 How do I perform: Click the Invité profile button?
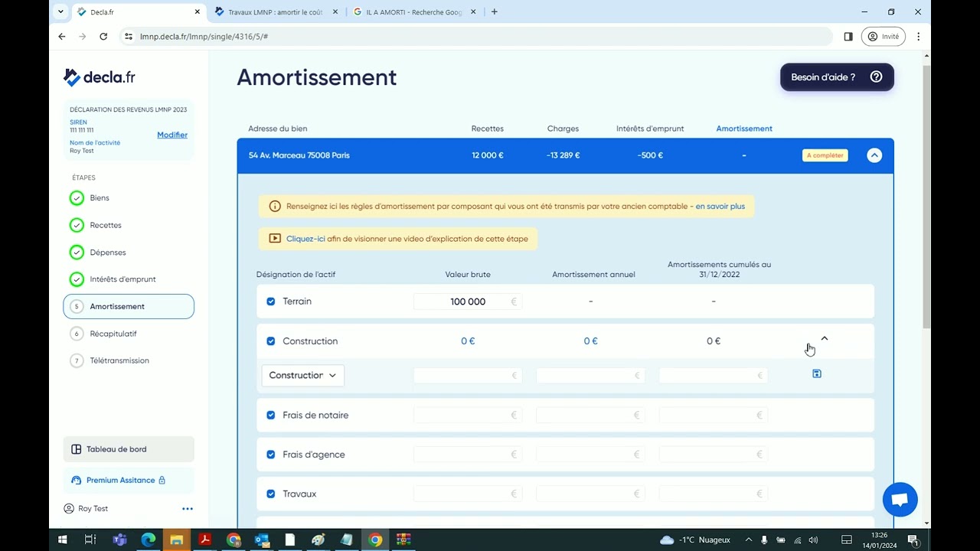tap(884, 36)
